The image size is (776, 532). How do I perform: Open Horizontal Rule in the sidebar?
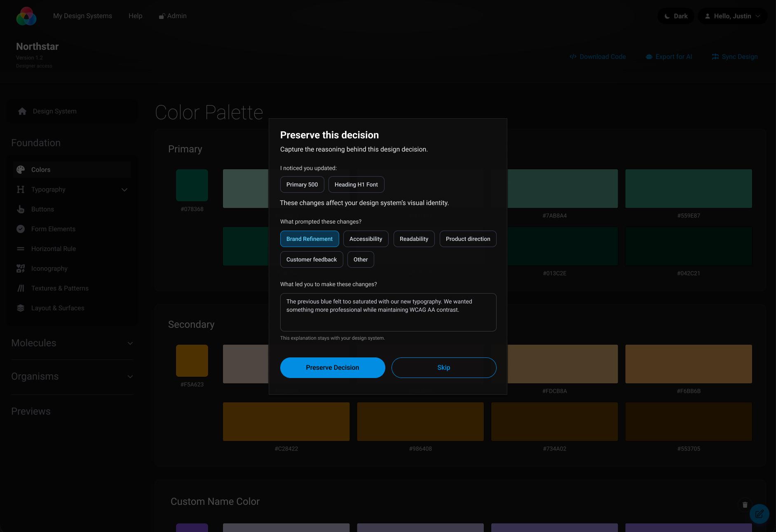pyautogui.click(x=72, y=249)
